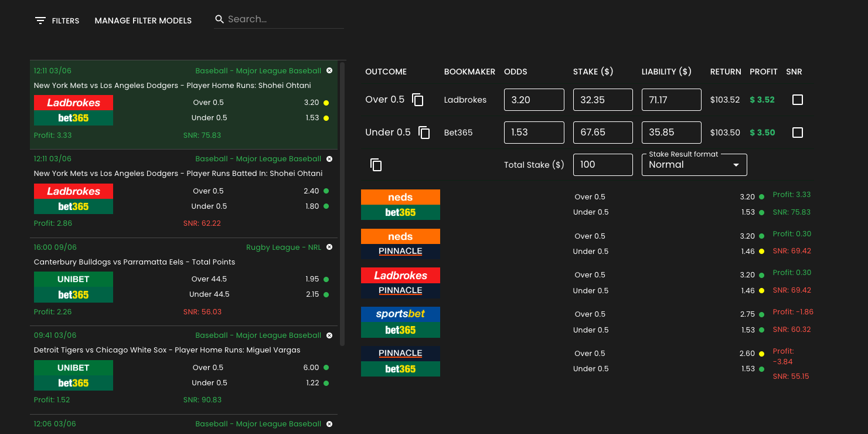Select the sportsbet / bet365 combination logo
This screenshot has width=868, height=434.
[x=400, y=322]
